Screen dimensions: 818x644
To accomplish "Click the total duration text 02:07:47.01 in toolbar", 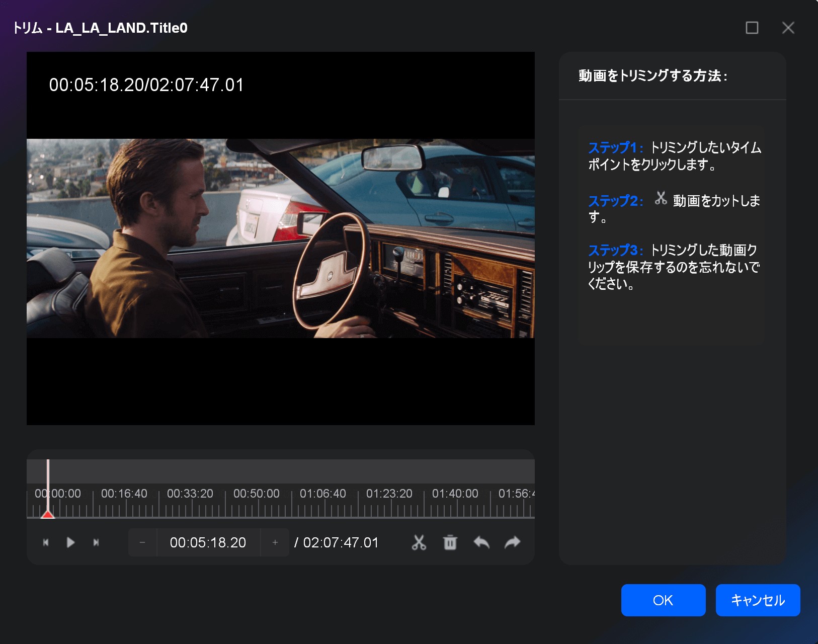I will tap(341, 542).
